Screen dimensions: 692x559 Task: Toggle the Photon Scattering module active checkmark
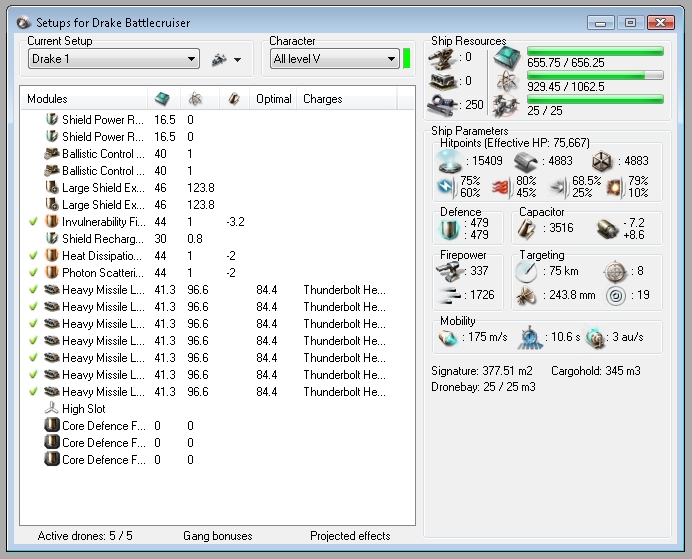33,273
